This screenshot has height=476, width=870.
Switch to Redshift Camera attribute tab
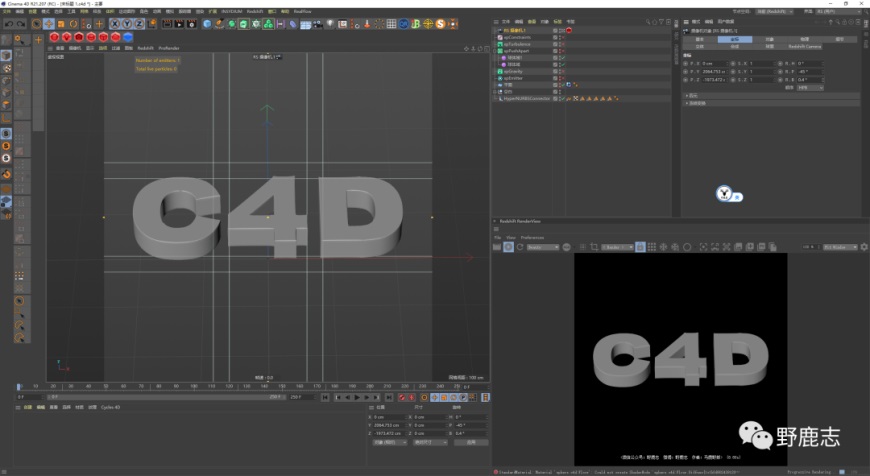click(x=805, y=47)
